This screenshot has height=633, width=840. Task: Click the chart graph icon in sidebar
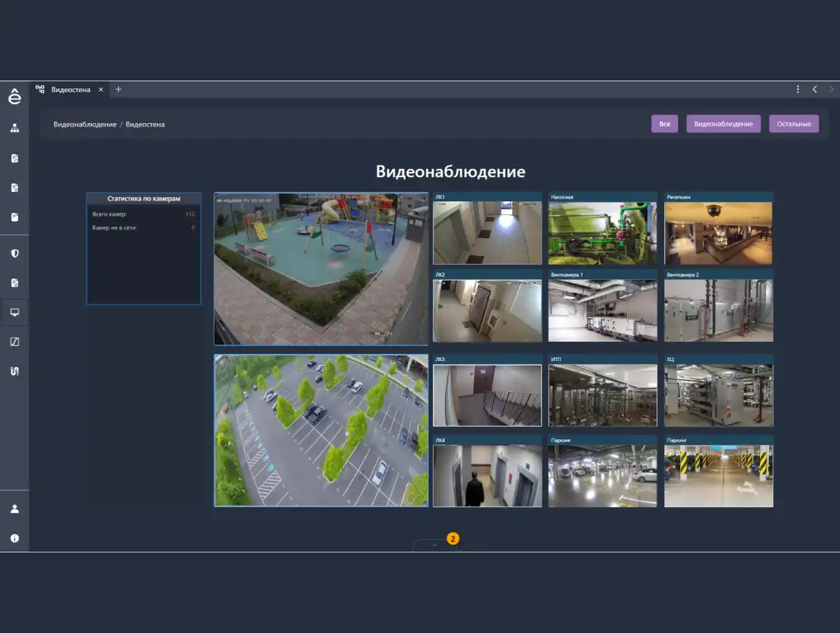(14, 342)
